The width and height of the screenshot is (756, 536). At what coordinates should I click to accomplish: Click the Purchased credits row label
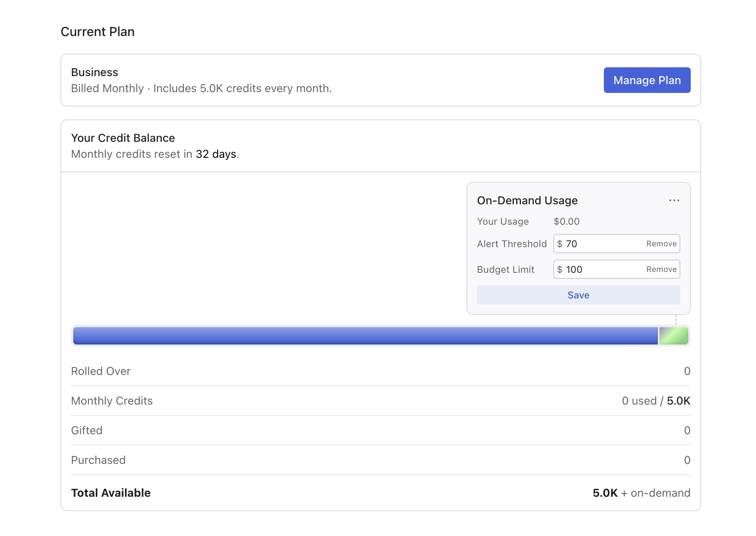point(99,460)
